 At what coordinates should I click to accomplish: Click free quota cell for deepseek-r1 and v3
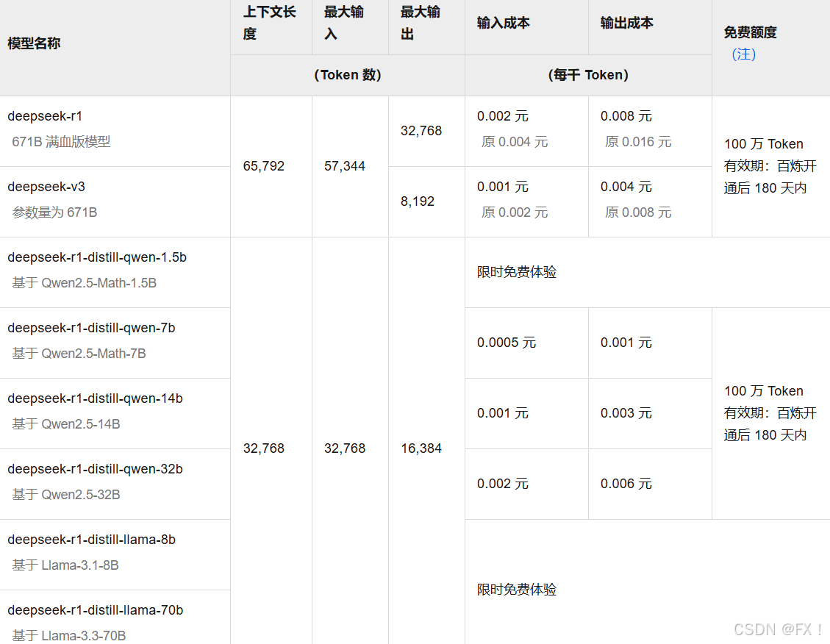tap(770, 166)
